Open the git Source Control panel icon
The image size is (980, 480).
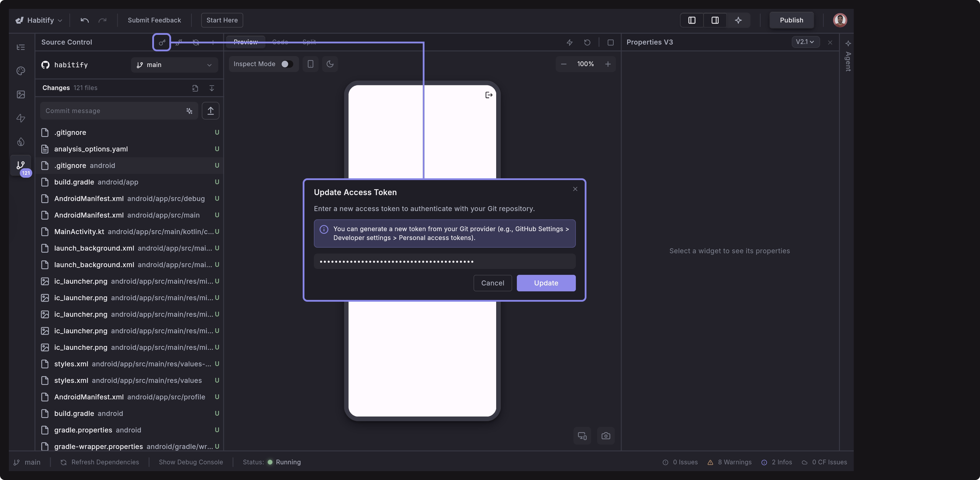click(x=20, y=165)
